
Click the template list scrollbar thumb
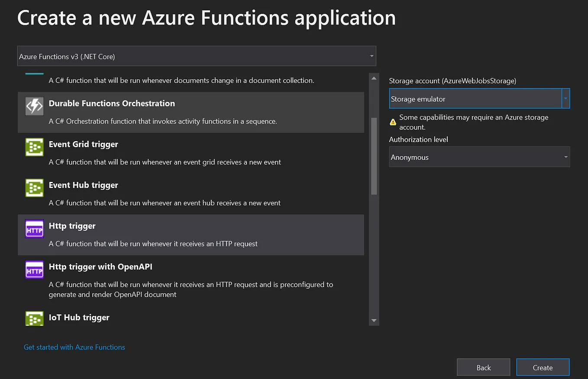(x=373, y=156)
